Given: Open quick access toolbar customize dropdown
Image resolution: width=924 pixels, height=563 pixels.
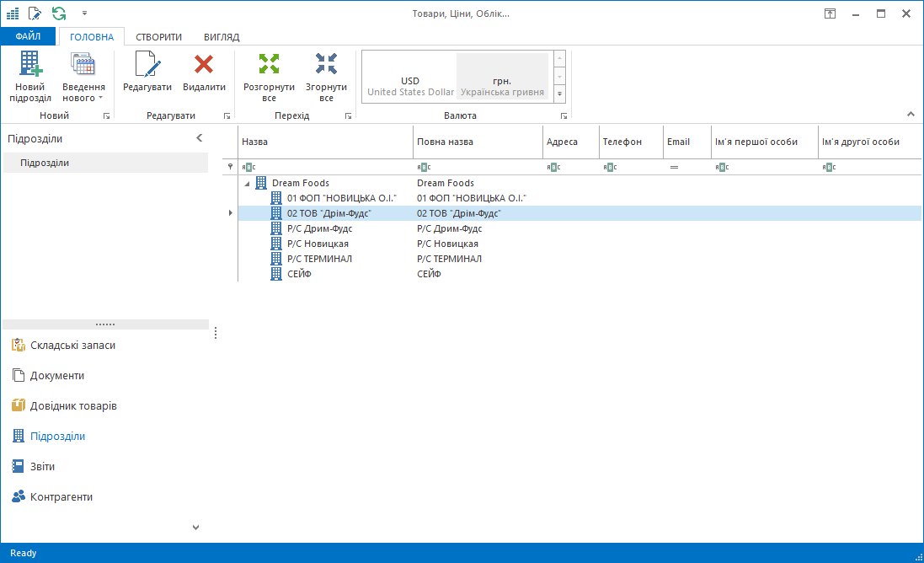Looking at the screenshot, I should click(84, 13).
